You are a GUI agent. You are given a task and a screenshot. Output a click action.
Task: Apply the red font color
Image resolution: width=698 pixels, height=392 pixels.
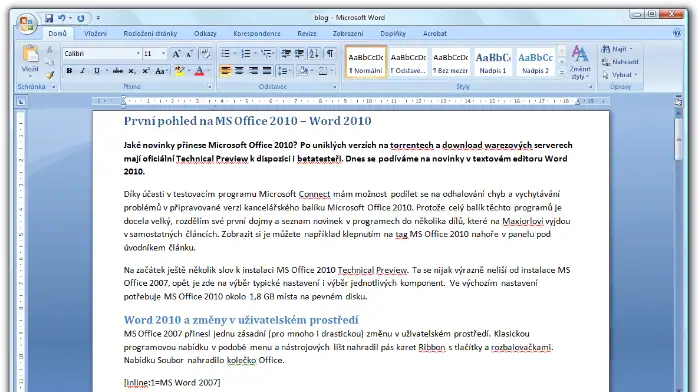click(x=199, y=71)
